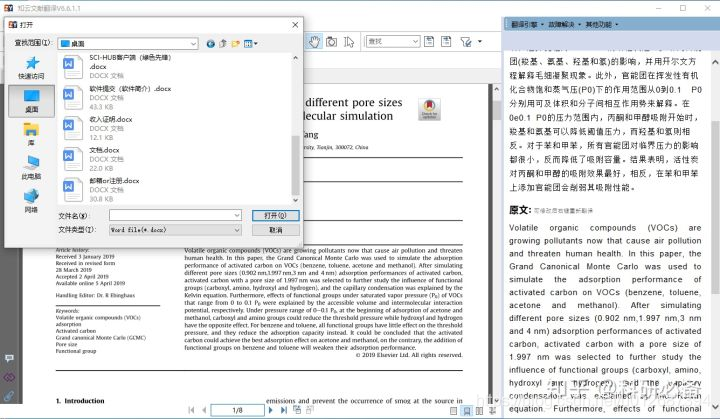The image size is (720, 419).
Task: Open the 翻译引擎 menu
Action: click(x=527, y=24)
